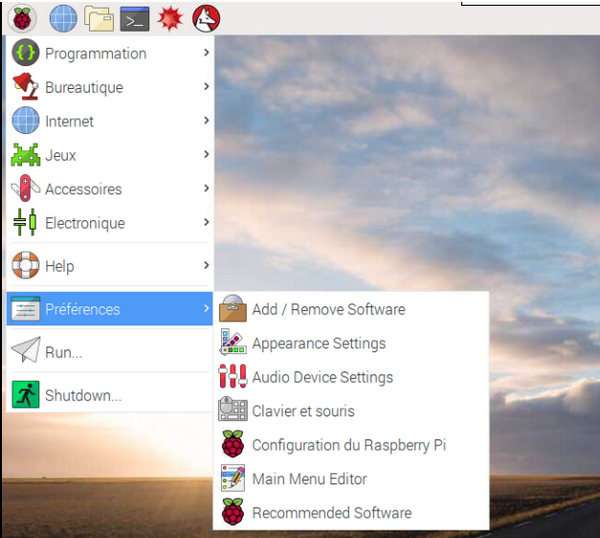
Task: Expand the Internet submenu arrow
Action: 206,120
